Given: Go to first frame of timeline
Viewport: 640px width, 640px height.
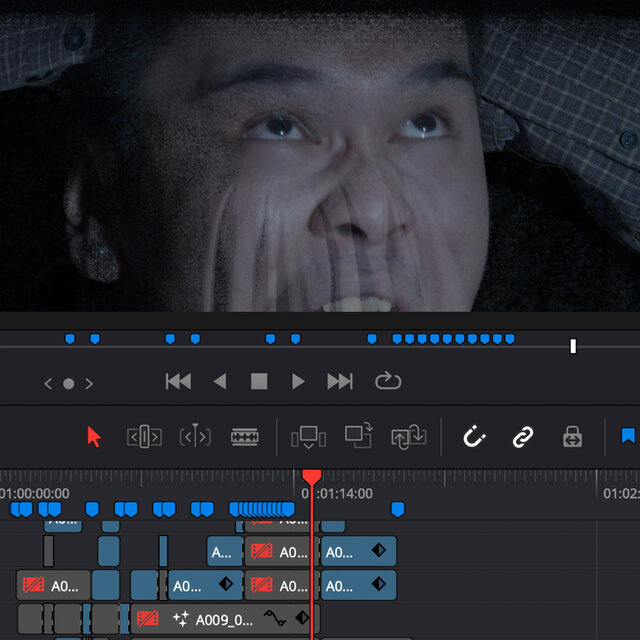Looking at the screenshot, I should point(178,382).
